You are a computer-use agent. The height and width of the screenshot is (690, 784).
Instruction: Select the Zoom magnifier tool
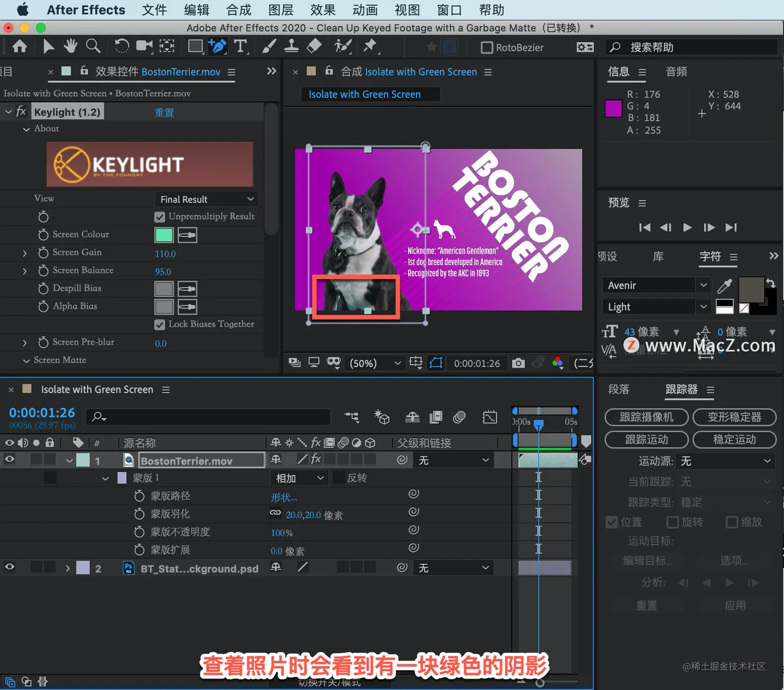point(93,47)
